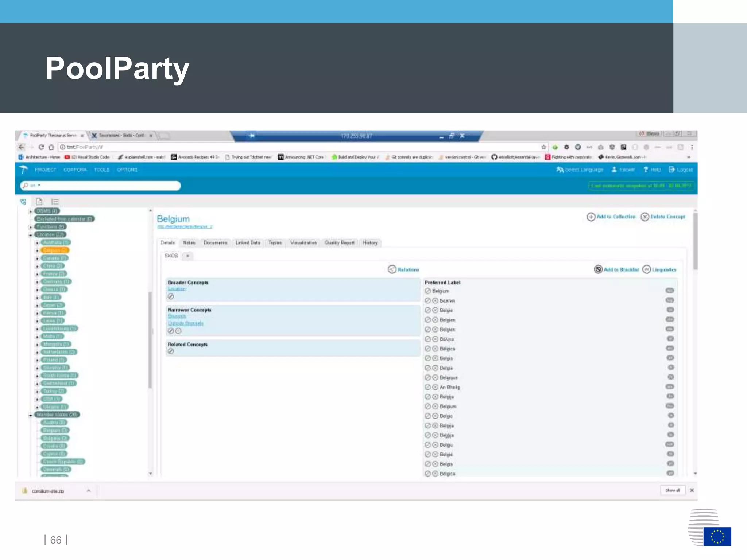Click edit icon under Broader Concepts
Screen dimensions: 747x560
pyautogui.click(x=171, y=296)
